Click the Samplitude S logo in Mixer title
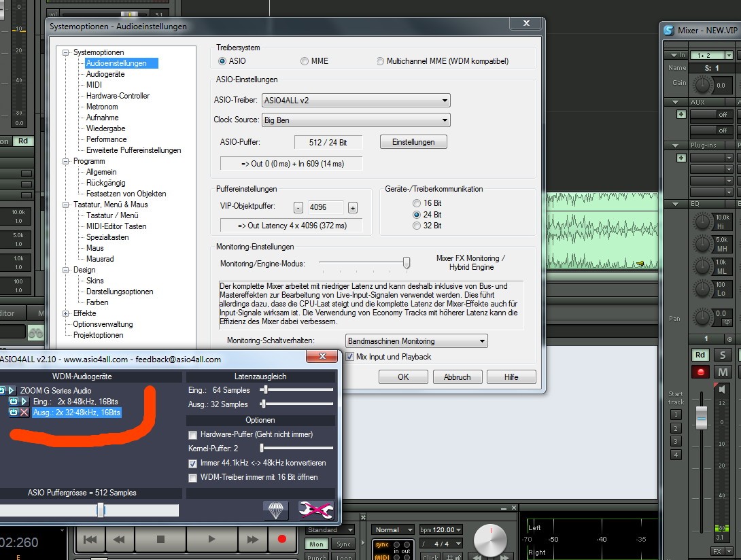 (x=669, y=31)
